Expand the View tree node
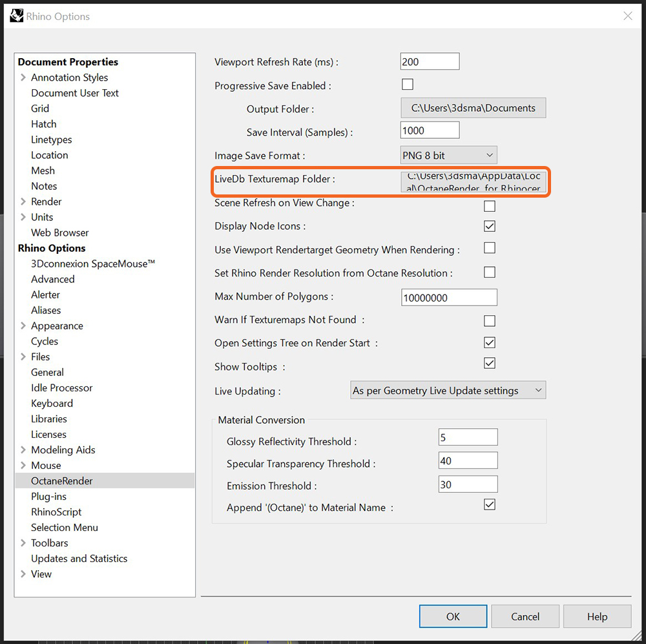Screen dimensions: 646x644 pyautogui.click(x=23, y=574)
